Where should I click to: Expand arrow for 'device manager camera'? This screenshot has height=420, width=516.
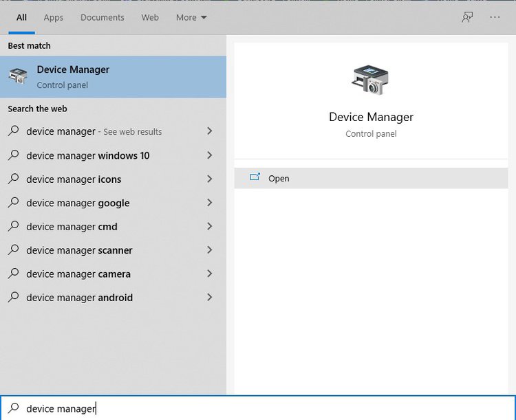tap(210, 274)
